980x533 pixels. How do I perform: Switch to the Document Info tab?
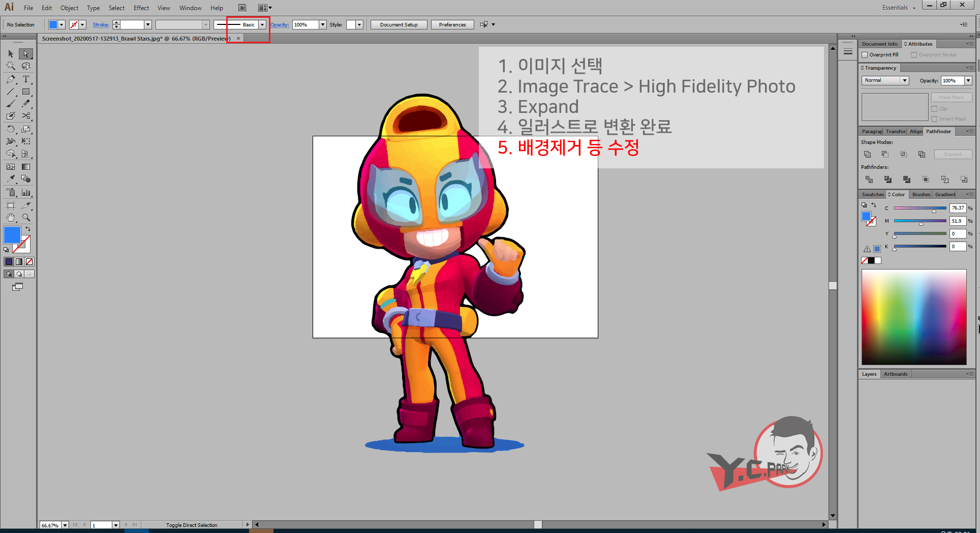[879, 44]
